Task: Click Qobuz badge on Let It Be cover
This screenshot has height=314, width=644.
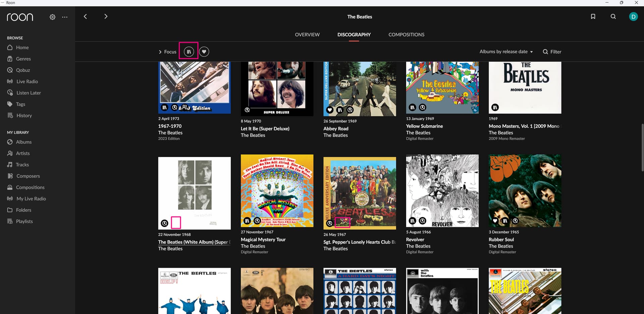Action: coord(247,110)
